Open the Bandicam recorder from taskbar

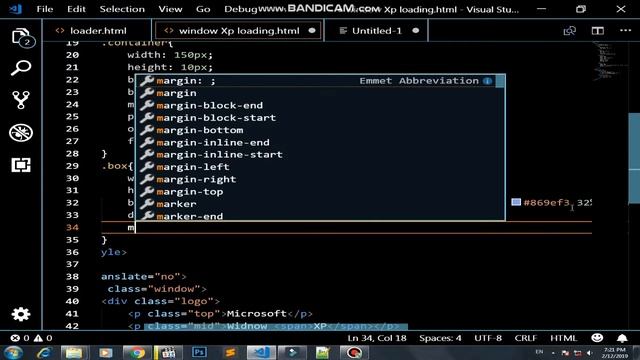point(353,353)
